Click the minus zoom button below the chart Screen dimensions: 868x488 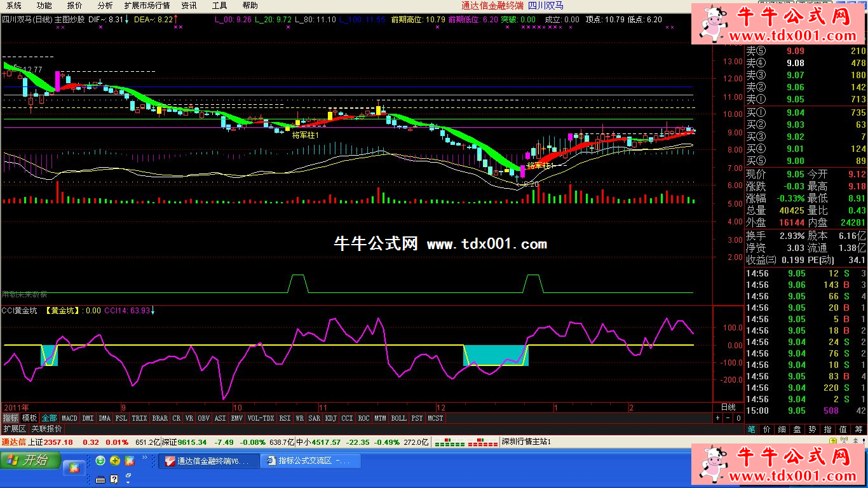[x=728, y=418]
